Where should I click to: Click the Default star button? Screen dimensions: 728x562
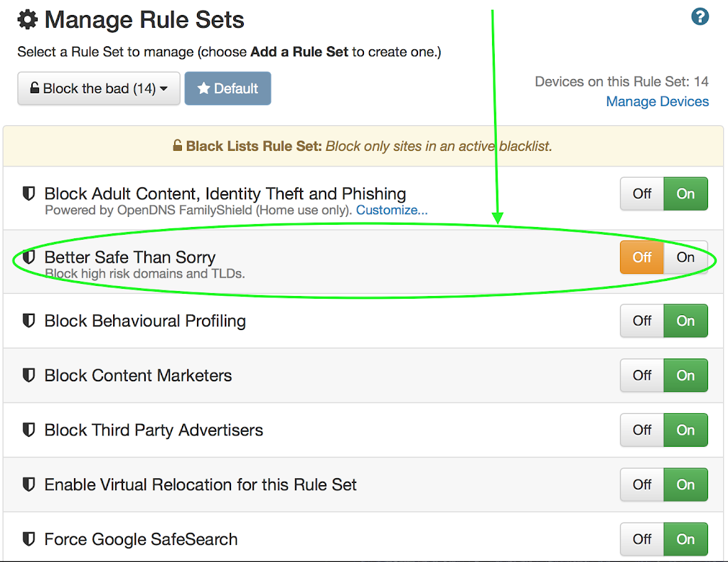point(227,89)
